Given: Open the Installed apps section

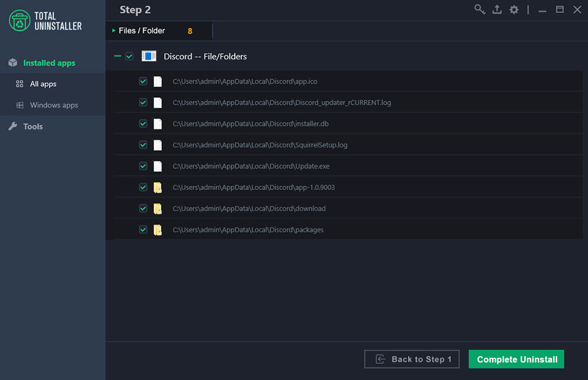Looking at the screenshot, I should pos(49,63).
